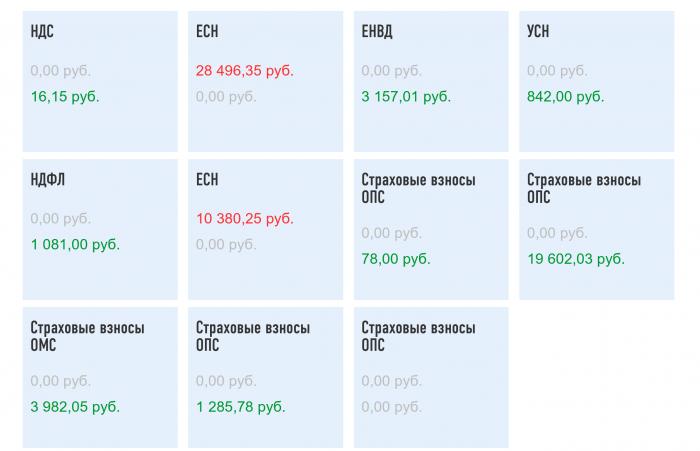The image size is (700, 451).
Task: Click the 1 285,78 руб. ОПС amount
Action: click(x=241, y=407)
